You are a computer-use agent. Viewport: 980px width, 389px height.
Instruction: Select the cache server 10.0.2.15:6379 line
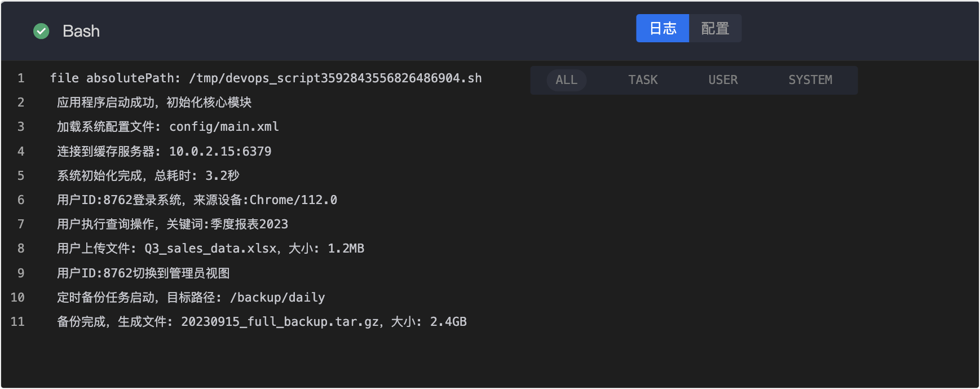(x=164, y=151)
